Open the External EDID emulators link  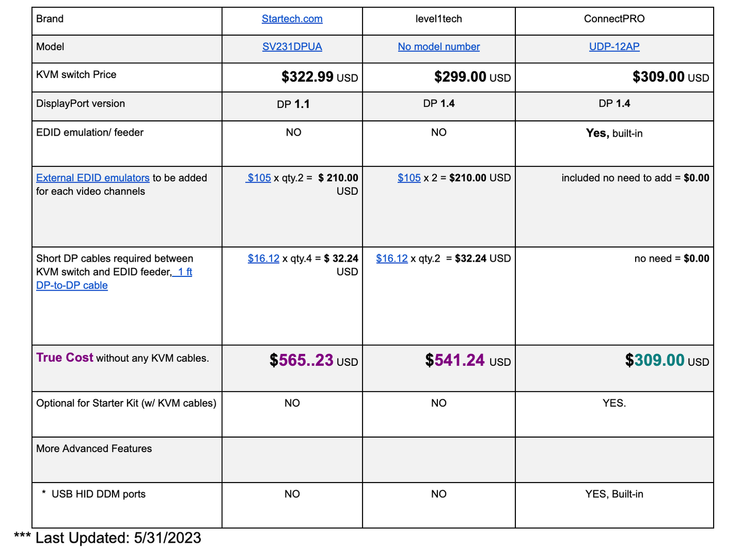[x=93, y=178]
